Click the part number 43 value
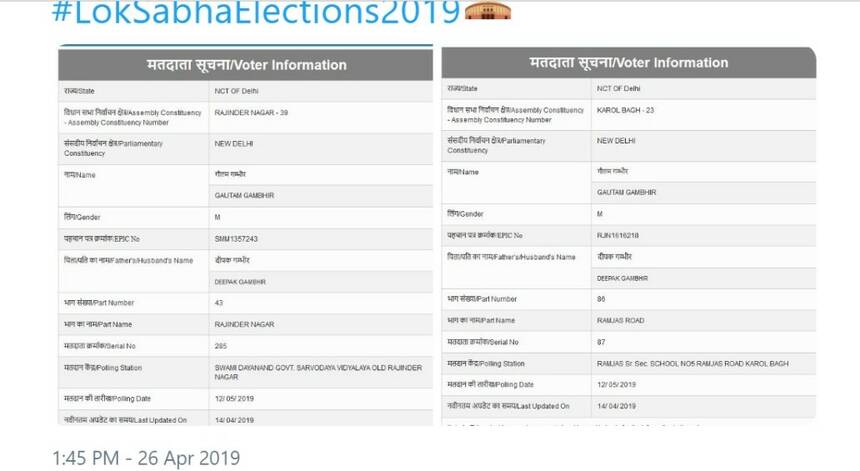The image size is (860, 471). [x=220, y=302]
